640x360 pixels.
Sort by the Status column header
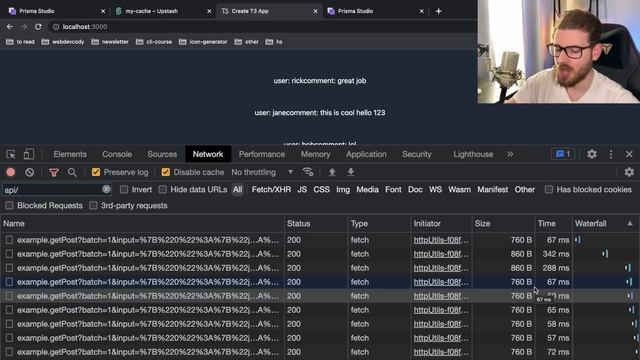point(316,224)
